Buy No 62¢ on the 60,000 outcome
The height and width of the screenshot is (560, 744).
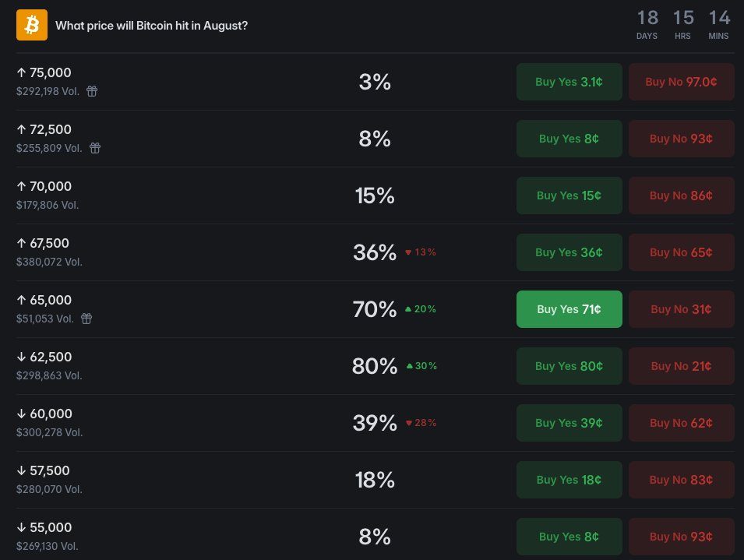tap(682, 423)
